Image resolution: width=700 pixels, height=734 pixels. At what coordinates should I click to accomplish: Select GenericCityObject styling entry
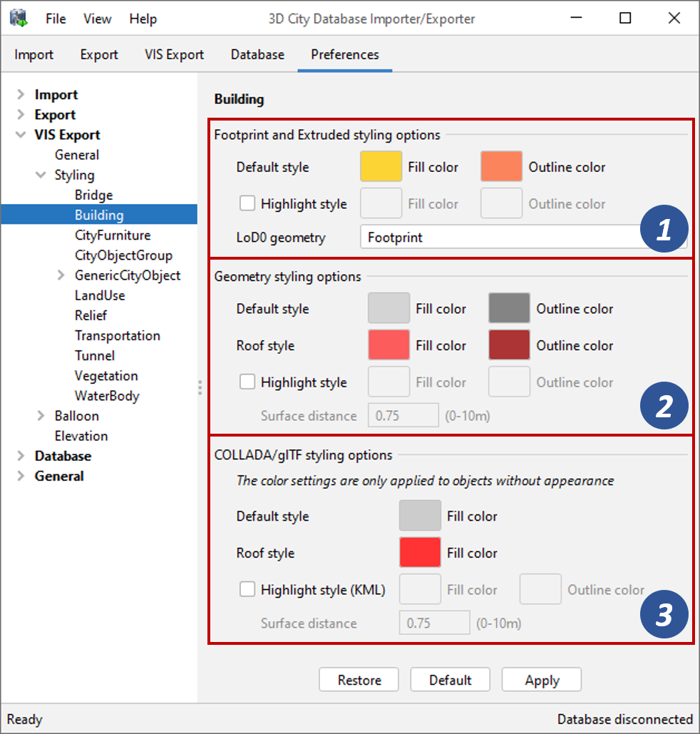(128, 275)
